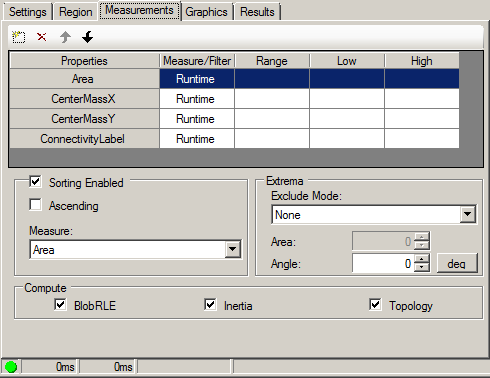This screenshot has height=378, width=490.
Task: Open the Results tab
Action: click(257, 12)
